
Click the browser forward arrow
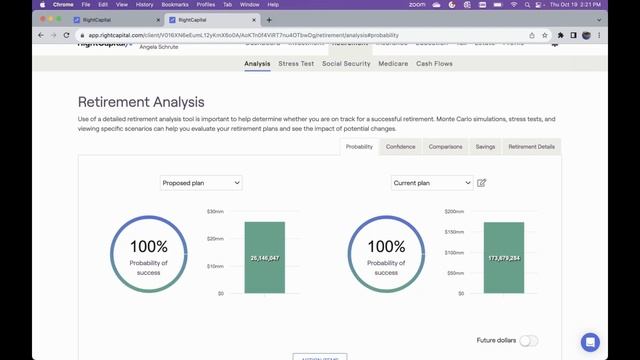[x=53, y=36]
